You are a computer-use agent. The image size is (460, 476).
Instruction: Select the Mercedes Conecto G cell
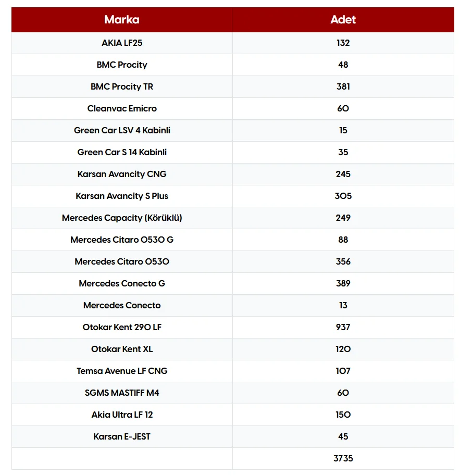pyautogui.click(x=122, y=283)
